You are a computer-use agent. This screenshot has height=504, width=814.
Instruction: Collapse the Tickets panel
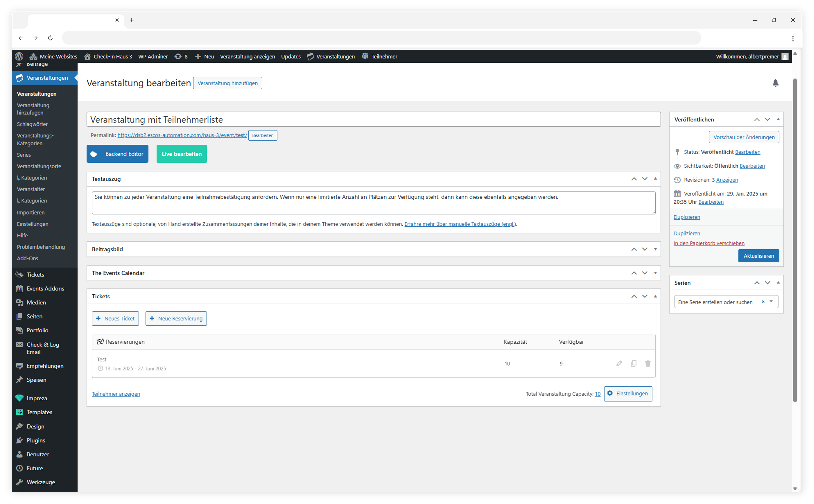[655, 296]
